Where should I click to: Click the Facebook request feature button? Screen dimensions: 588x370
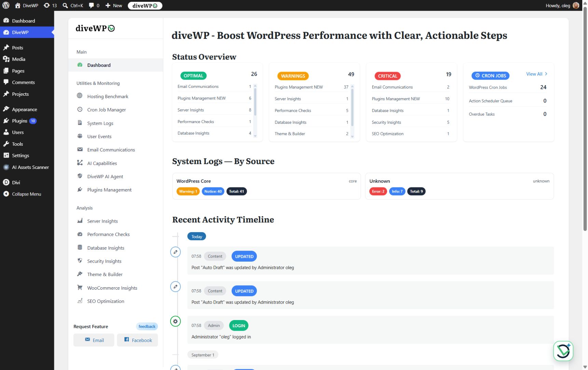137,340
